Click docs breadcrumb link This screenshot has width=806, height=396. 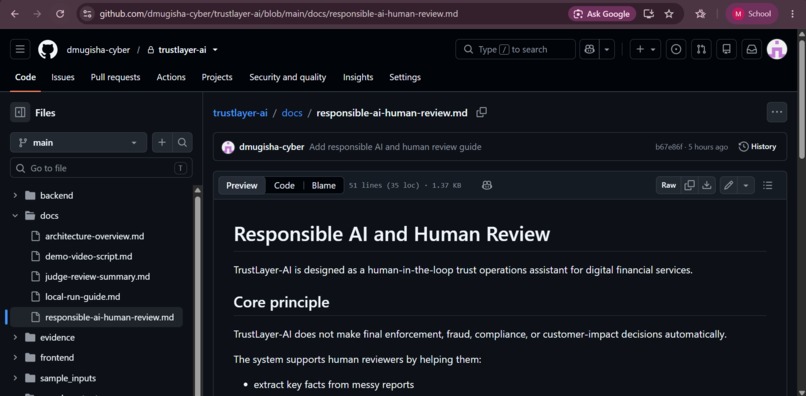pyautogui.click(x=291, y=113)
